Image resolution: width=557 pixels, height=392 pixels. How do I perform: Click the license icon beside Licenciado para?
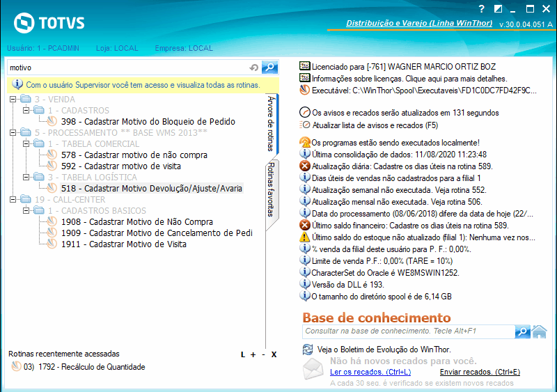[x=305, y=66]
